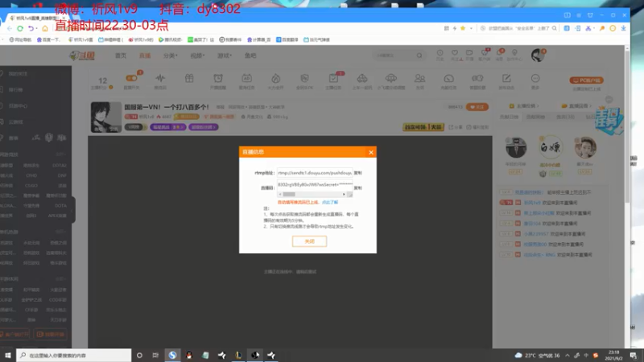This screenshot has width=644, height=362.
Task: Click the 白嫖 top contributor avatar
Action: (x=551, y=147)
